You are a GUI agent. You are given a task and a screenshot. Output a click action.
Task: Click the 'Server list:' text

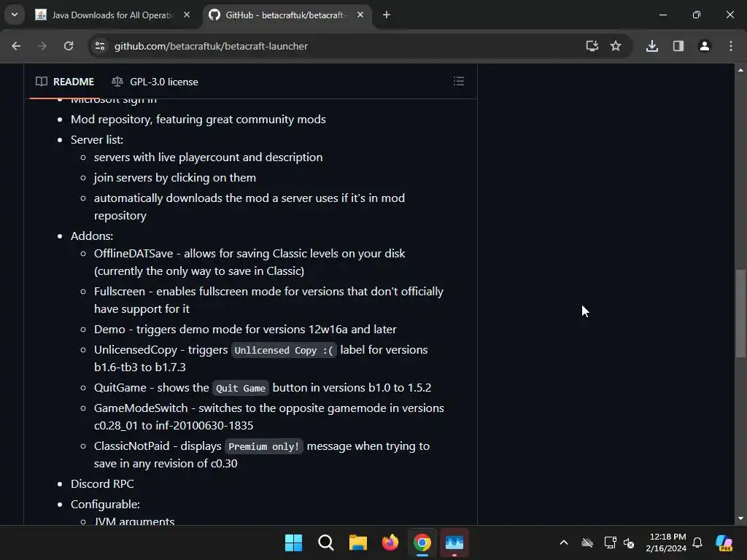[x=97, y=139]
